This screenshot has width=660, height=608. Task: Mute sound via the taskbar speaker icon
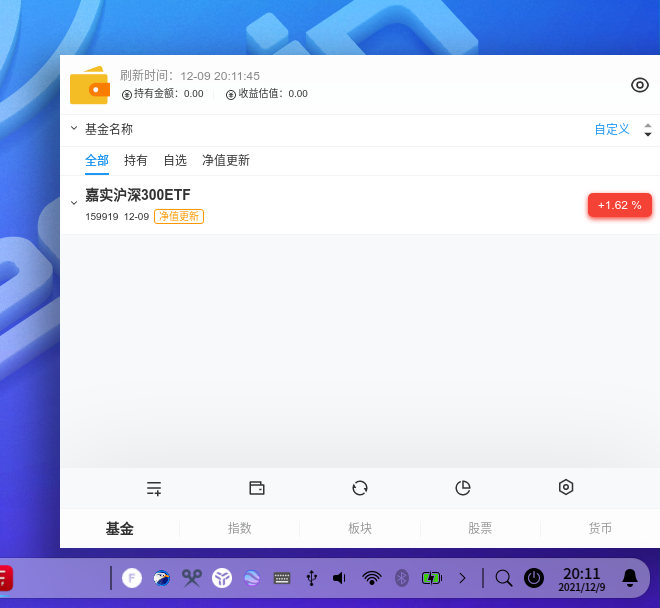click(x=340, y=577)
